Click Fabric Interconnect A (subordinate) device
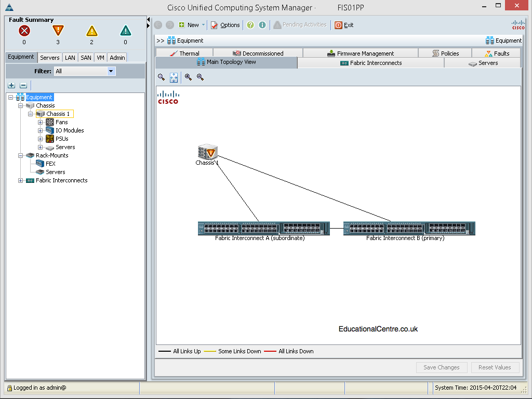Viewport: 532px width, 399px height. (263, 229)
